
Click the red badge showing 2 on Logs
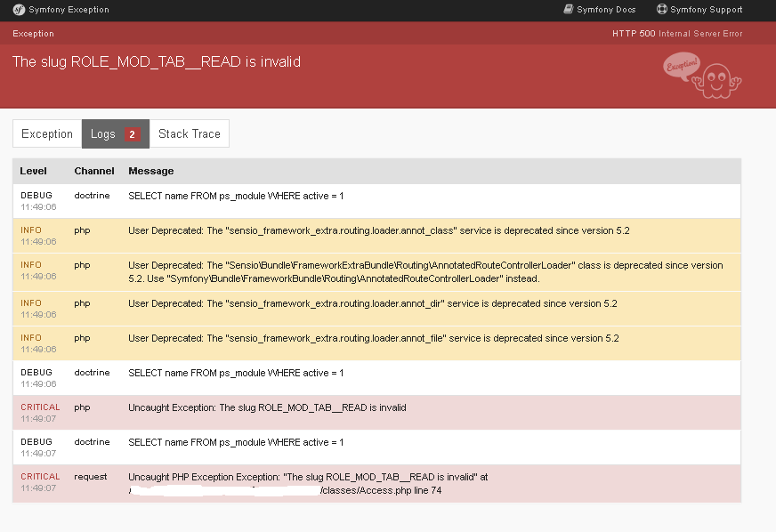click(132, 134)
